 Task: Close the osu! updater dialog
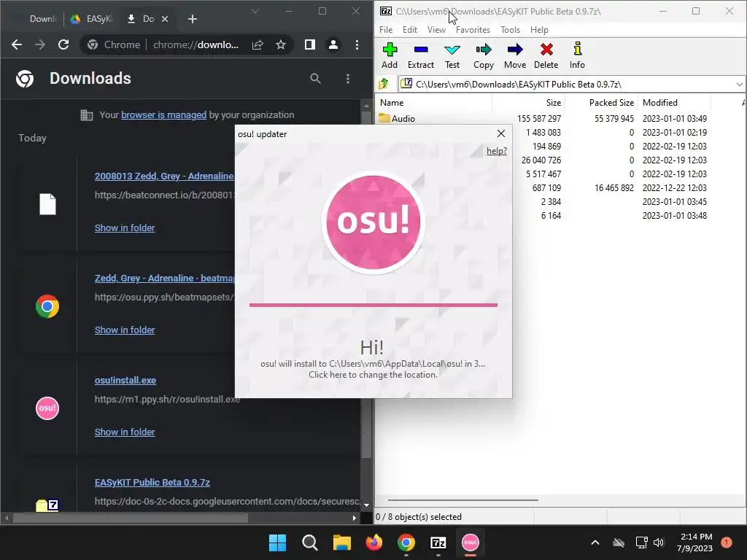[x=500, y=133]
